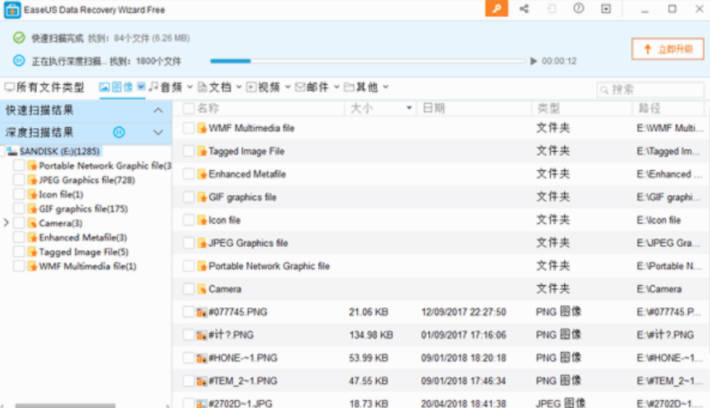
Task: Click the search magnifier icon
Action: click(x=604, y=90)
